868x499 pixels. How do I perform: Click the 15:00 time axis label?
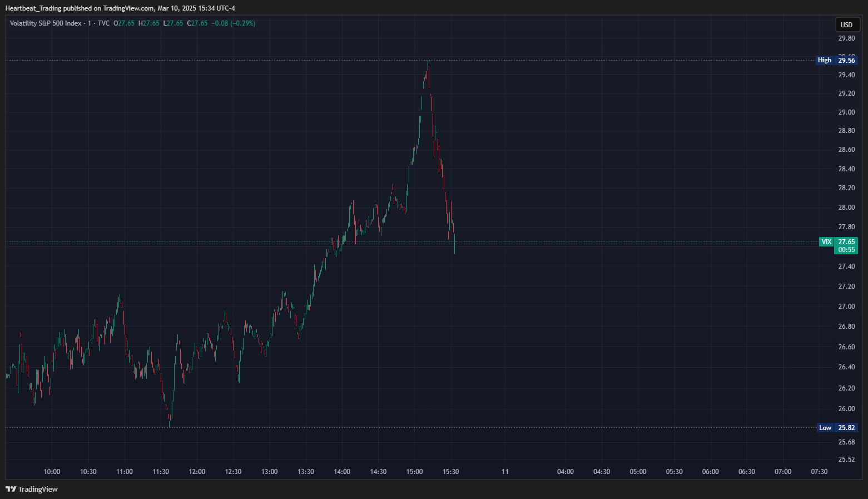click(414, 472)
